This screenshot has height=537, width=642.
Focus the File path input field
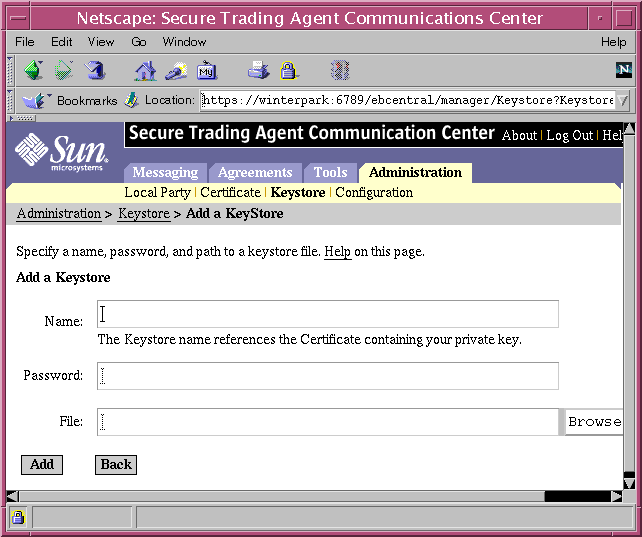pyautogui.click(x=328, y=422)
